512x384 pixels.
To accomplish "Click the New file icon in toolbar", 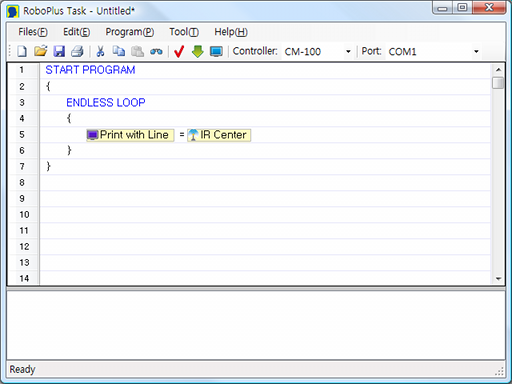I will pyautogui.click(x=22, y=51).
